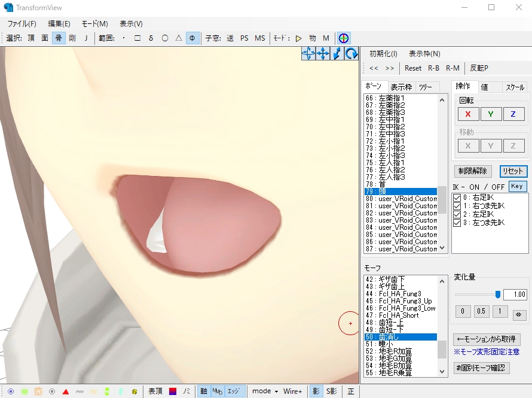Viewport: 532px width, 398px height.
Task: Open the mode dropdown in bottom bar
Action: pos(265,390)
